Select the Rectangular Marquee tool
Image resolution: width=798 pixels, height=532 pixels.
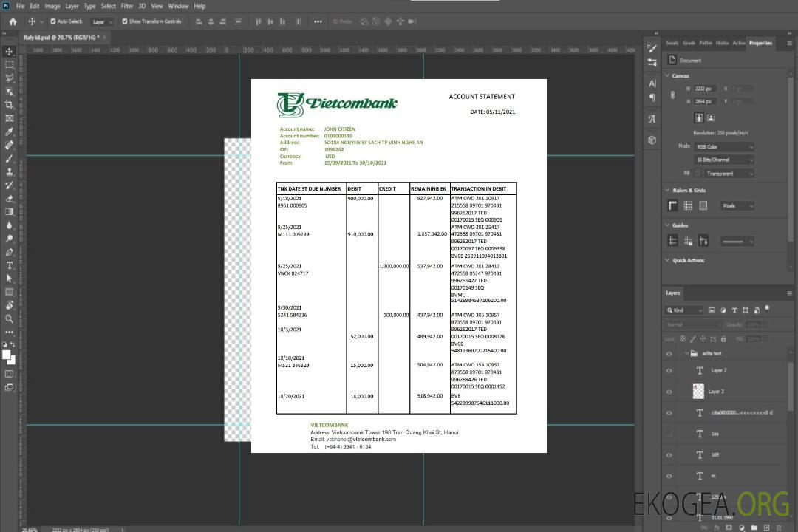pos(9,65)
